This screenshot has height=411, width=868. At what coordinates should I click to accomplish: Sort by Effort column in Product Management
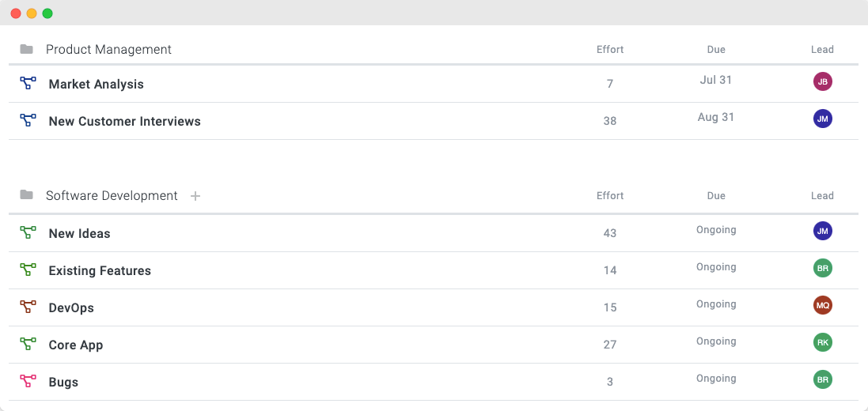(x=610, y=49)
